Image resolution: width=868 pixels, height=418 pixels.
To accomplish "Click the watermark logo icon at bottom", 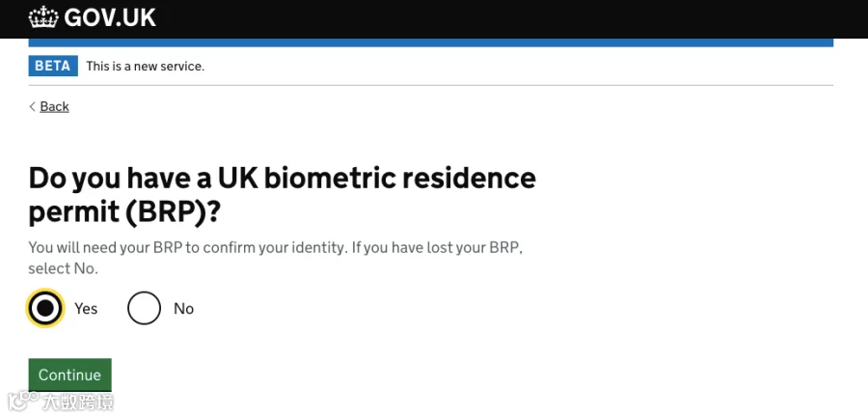I will [x=23, y=402].
